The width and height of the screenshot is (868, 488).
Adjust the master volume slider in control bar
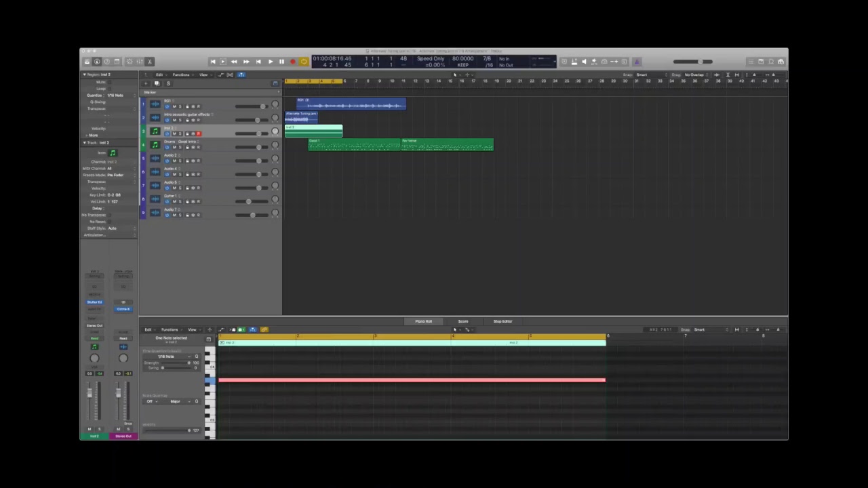[693, 62]
